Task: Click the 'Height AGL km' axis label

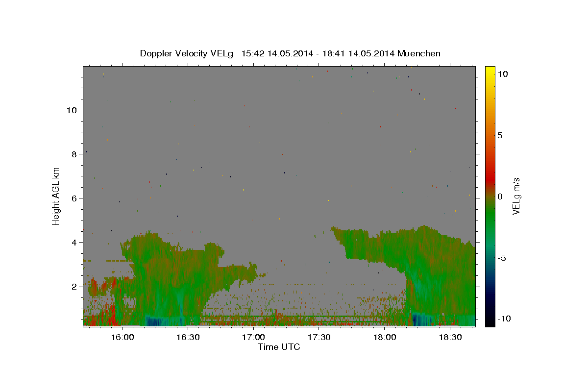Action: click(56, 196)
